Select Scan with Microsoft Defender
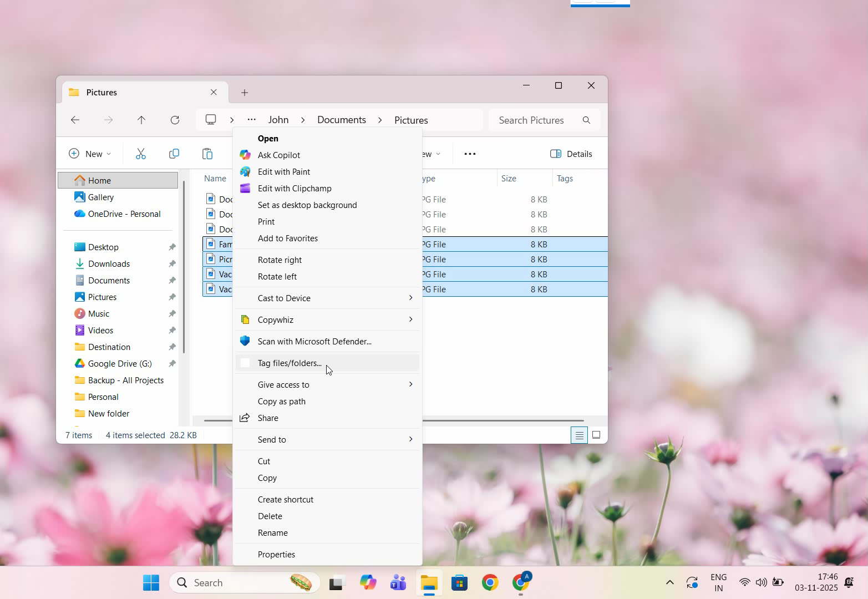868x599 pixels. click(314, 342)
